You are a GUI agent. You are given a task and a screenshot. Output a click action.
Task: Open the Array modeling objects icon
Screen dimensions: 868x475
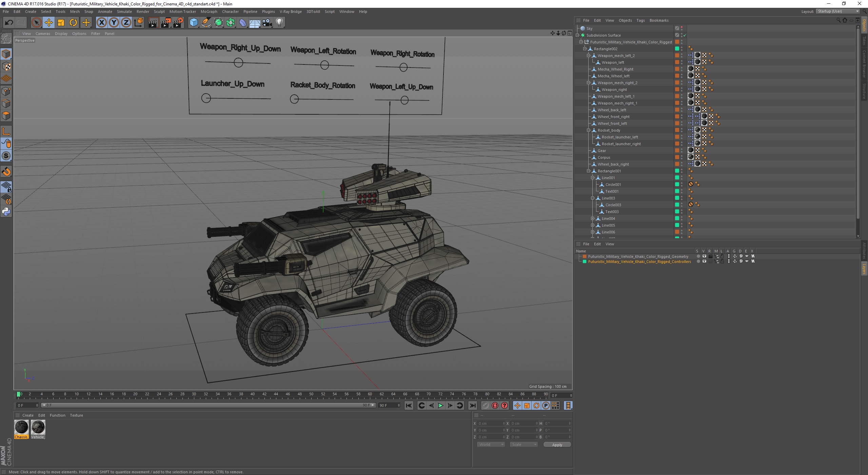(231, 23)
